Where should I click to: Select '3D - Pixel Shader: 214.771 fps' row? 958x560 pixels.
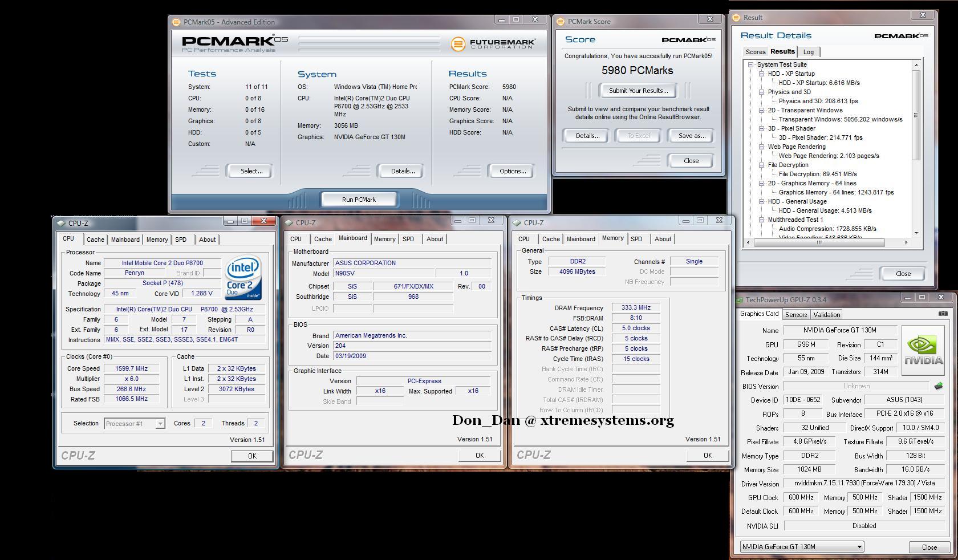coord(821,137)
